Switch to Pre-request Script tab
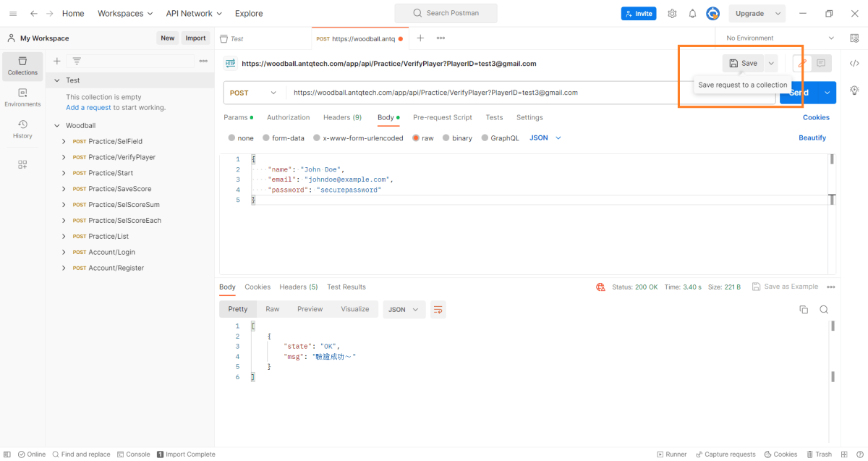 (443, 117)
